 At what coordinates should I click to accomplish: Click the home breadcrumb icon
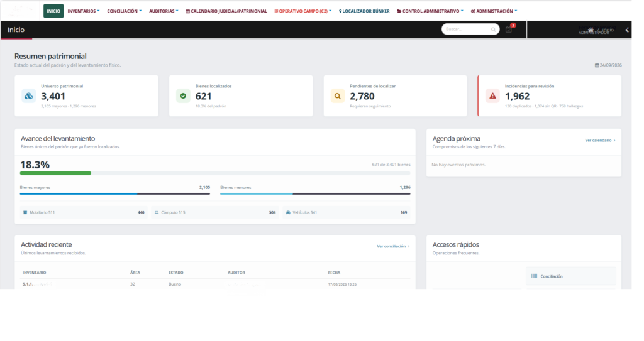[591, 30]
